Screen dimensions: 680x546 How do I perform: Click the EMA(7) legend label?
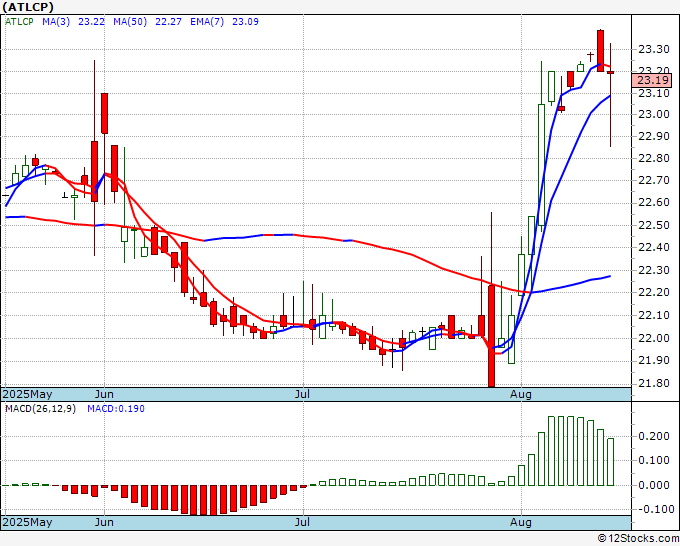[x=207, y=22]
